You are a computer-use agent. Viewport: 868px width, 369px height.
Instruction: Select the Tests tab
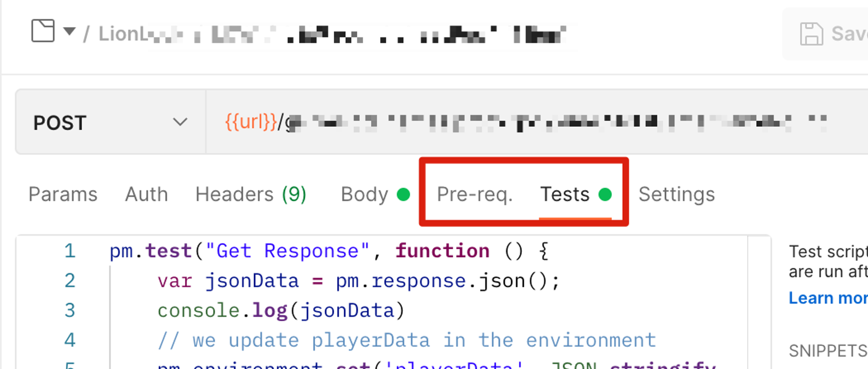coord(565,194)
